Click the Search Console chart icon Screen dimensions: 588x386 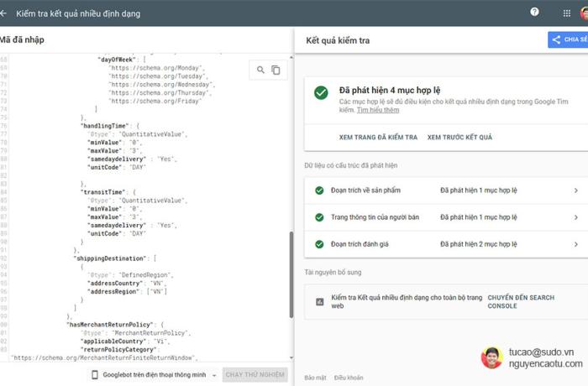[x=319, y=302]
